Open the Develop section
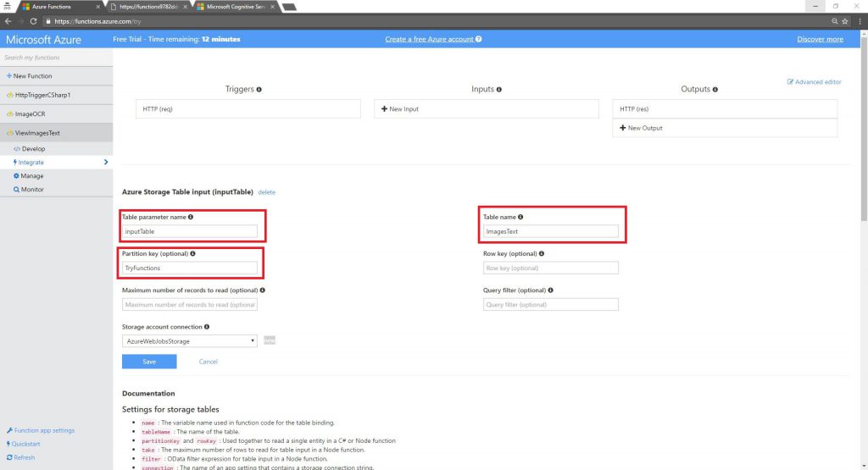 (x=33, y=148)
